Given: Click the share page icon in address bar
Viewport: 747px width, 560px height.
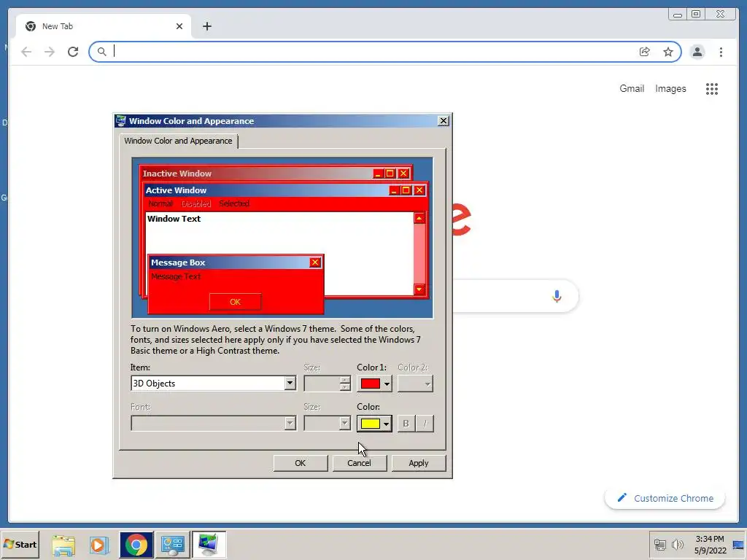Looking at the screenshot, I should click(x=645, y=52).
